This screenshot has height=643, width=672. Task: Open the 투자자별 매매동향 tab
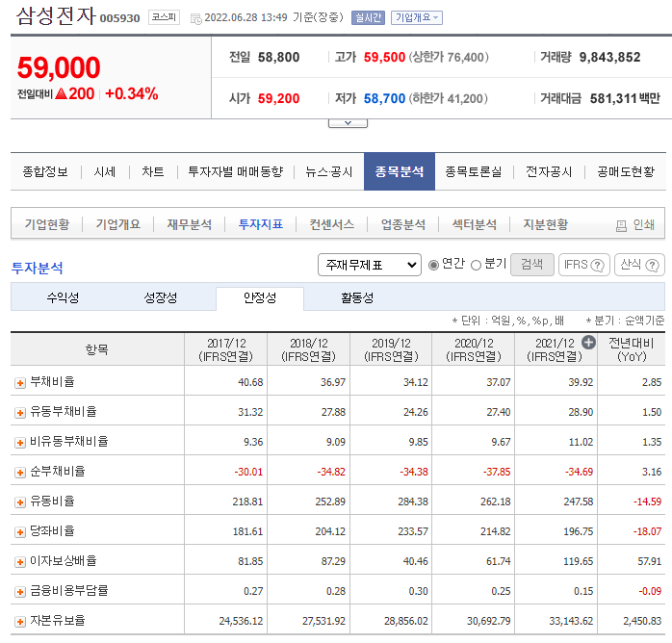pyautogui.click(x=236, y=171)
